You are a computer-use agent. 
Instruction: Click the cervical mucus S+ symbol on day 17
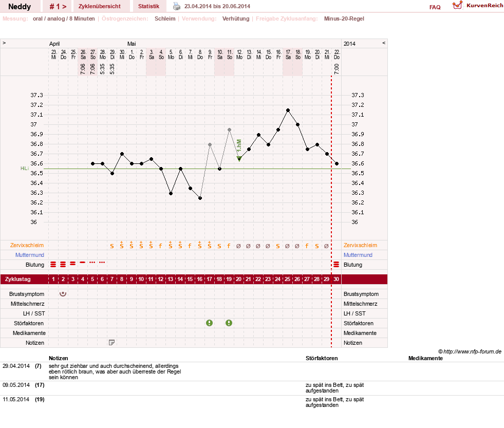[x=209, y=245]
